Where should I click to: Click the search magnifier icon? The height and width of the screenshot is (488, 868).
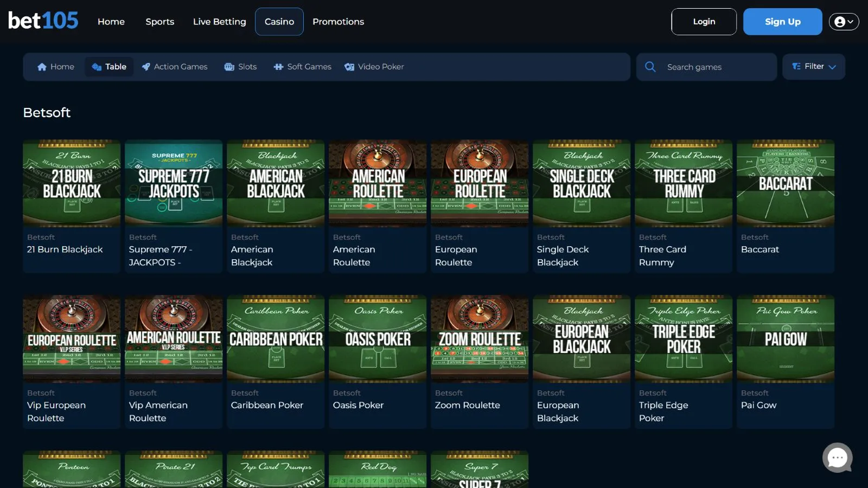pos(650,67)
